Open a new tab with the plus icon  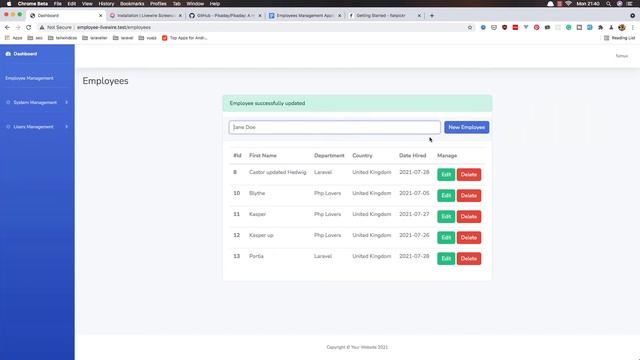click(x=432, y=16)
